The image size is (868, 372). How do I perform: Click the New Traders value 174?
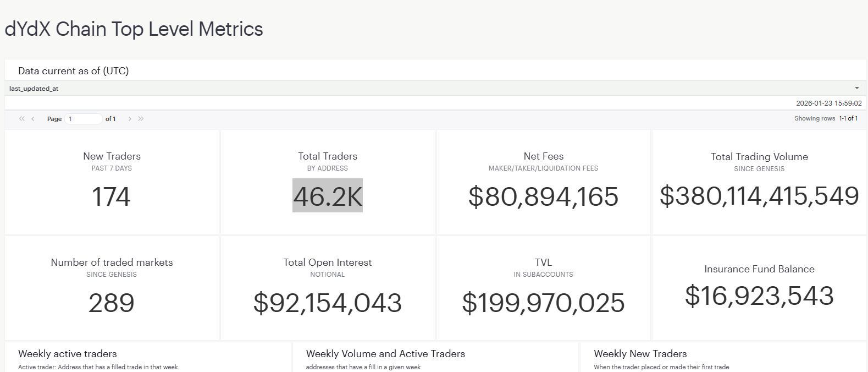click(112, 196)
